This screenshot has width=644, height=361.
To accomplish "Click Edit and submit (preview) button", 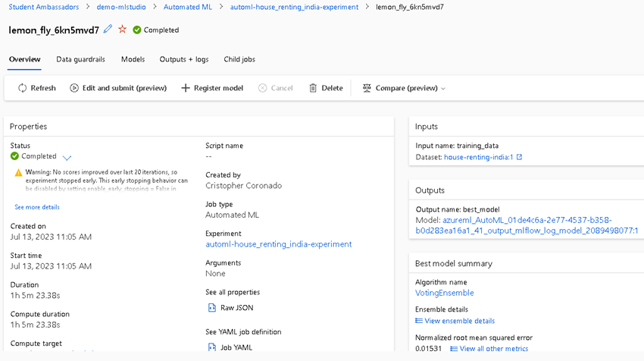I will tap(118, 88).
